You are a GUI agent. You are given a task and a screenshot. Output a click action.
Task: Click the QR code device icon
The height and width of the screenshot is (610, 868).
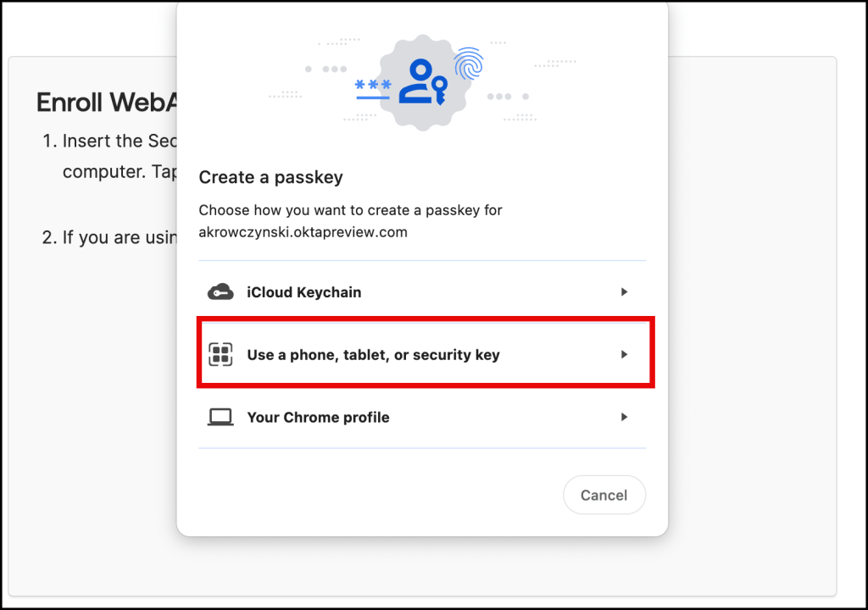(220, 355)
